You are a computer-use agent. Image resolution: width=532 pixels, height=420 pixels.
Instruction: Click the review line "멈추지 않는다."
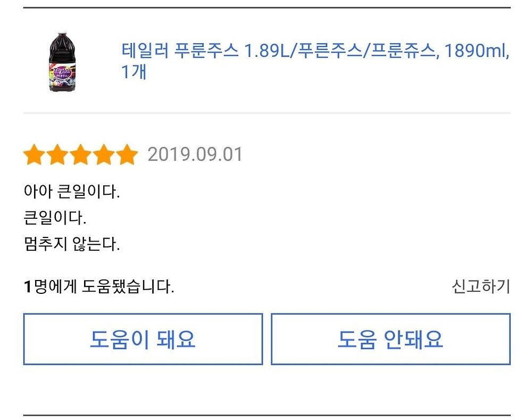tap(72, 244)
